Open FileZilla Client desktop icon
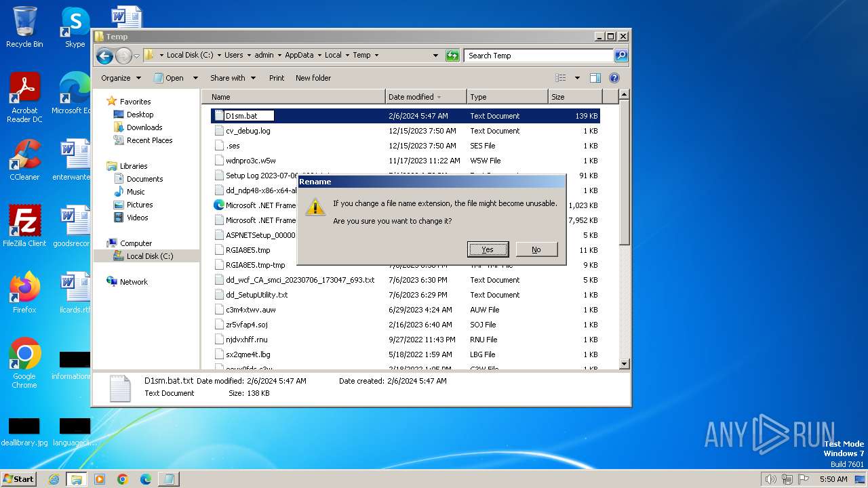This screenshot has width=868, height=488. coord(24,226)
